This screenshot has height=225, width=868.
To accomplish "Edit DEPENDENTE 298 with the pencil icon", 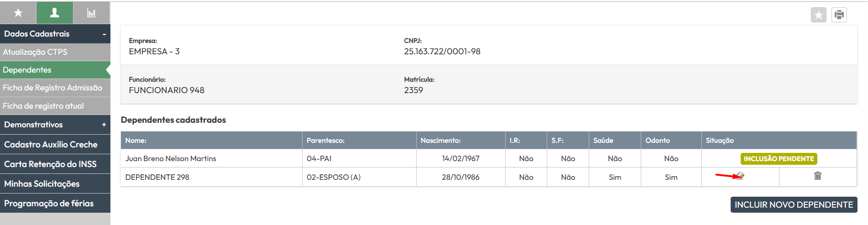I will click(x=740, y=176).
